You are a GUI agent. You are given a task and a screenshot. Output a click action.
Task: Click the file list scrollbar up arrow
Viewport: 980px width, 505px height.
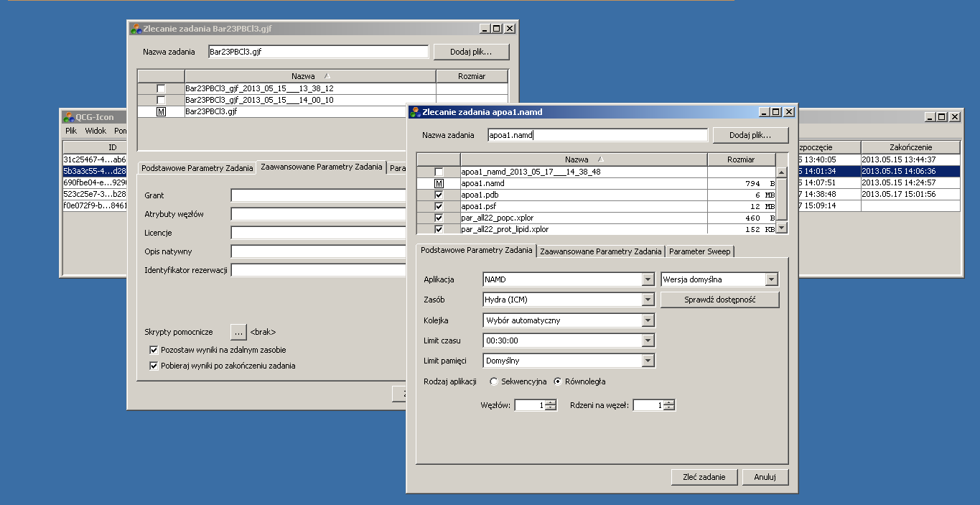(x=782, y=172)
